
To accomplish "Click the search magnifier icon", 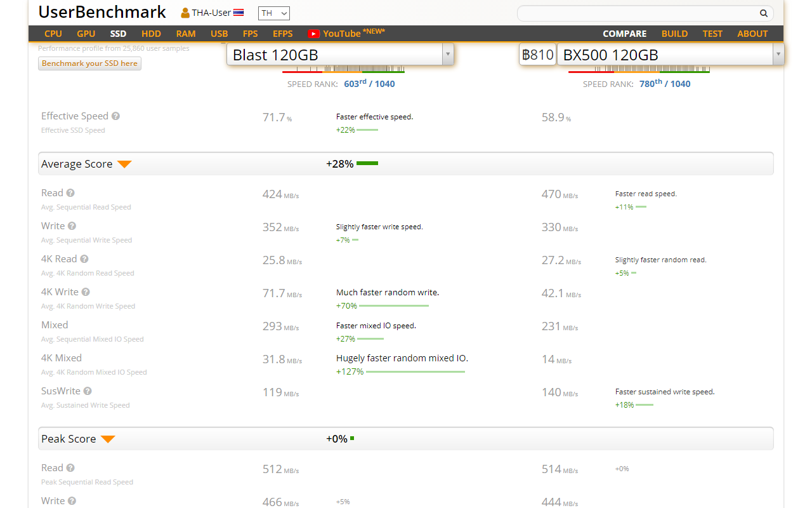I will 764,13.
